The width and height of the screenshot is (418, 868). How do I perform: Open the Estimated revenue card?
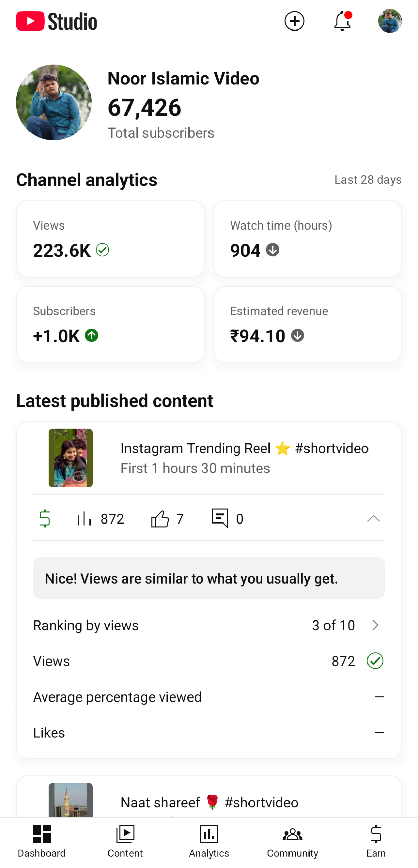pos(307,324)
